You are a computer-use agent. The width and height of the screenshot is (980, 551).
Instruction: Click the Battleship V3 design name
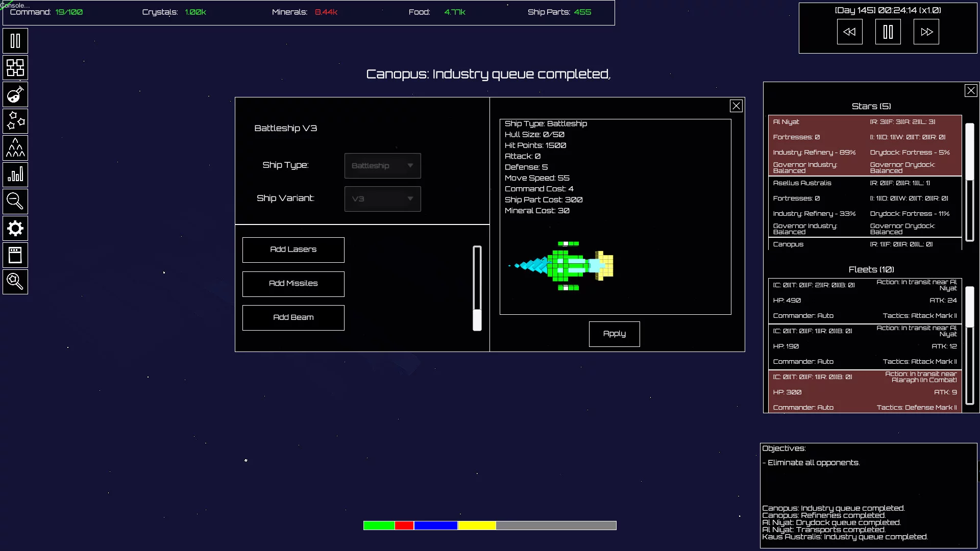[x=286, y=128]
